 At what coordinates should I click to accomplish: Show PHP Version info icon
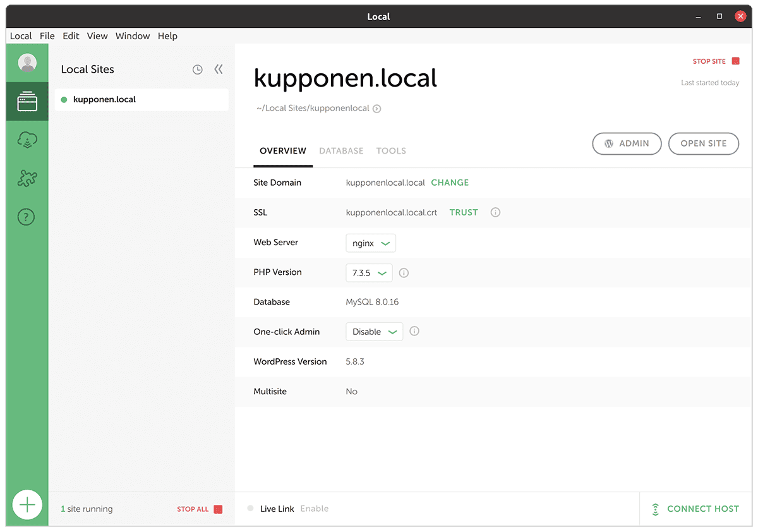click(404, 273)
